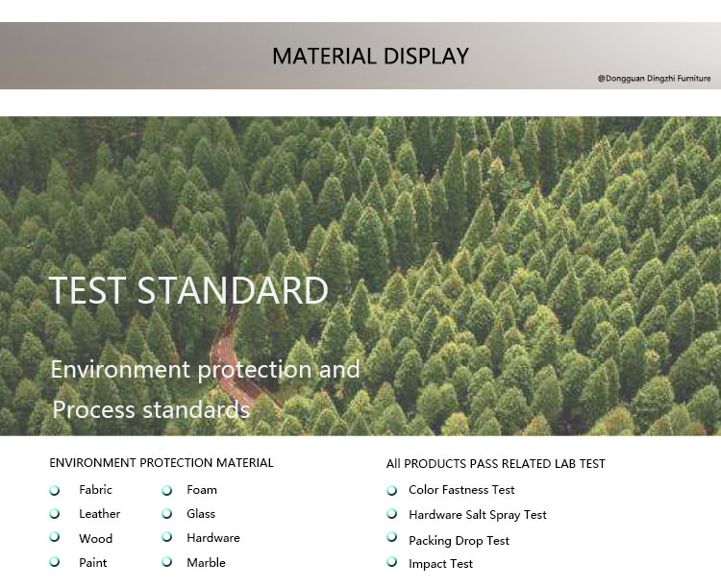Click the Packing Drop Test text
The image size is (721, 588).
point(459,541)
